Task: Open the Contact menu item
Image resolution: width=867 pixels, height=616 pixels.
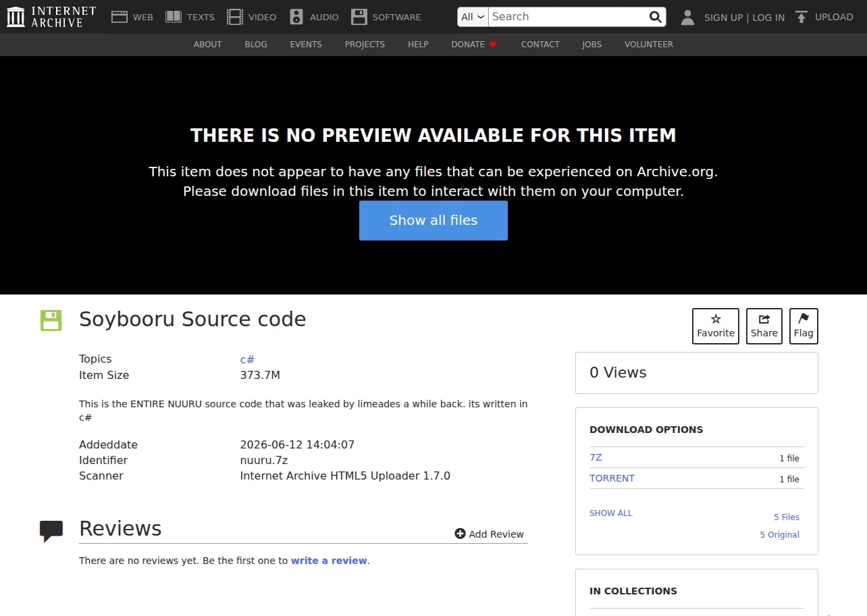Action: (540, 45)
